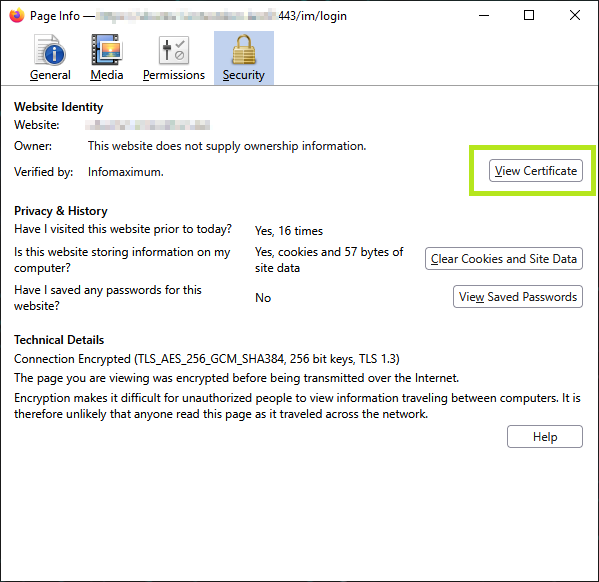This screenshot has width=599, height=582.
Task: Clear Cookies and Site Data
Action: pos(503,259)
